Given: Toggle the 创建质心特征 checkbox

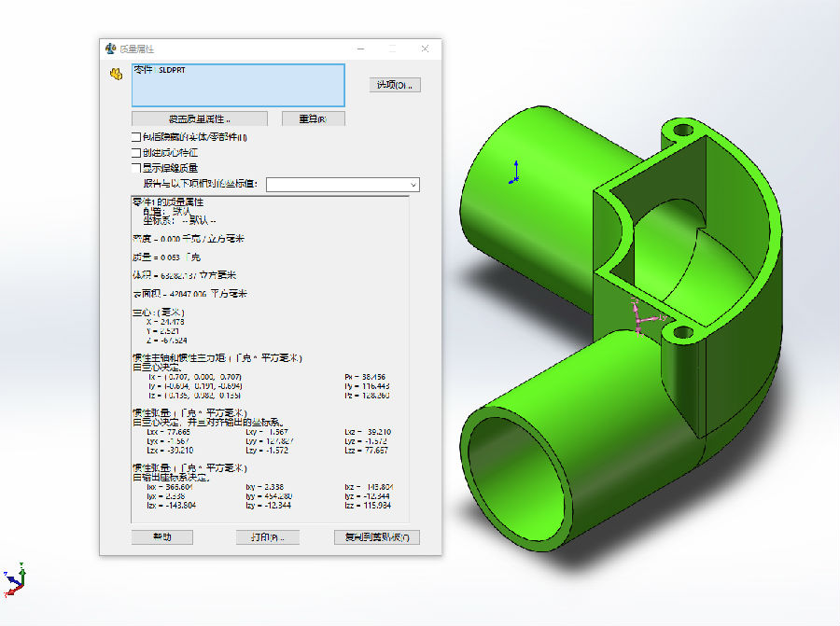Looking at the screenshot, I should 136,153.
